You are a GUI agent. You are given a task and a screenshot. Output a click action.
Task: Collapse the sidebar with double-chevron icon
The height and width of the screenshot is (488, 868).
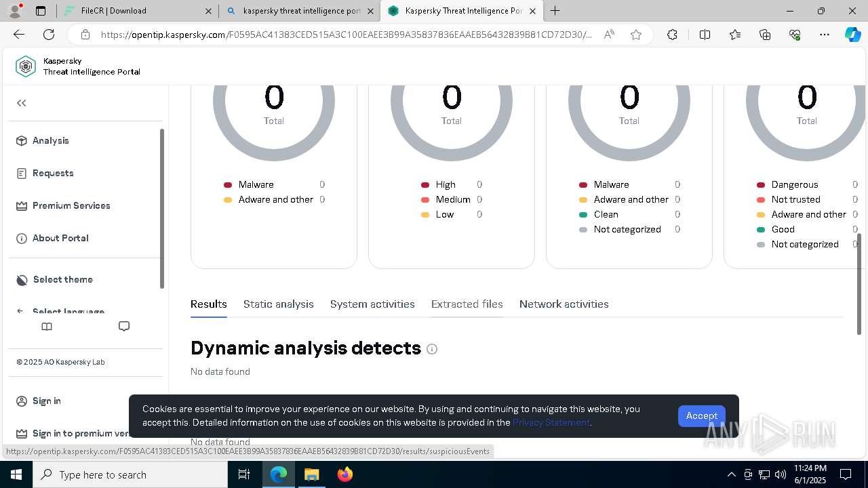(22, 103)
